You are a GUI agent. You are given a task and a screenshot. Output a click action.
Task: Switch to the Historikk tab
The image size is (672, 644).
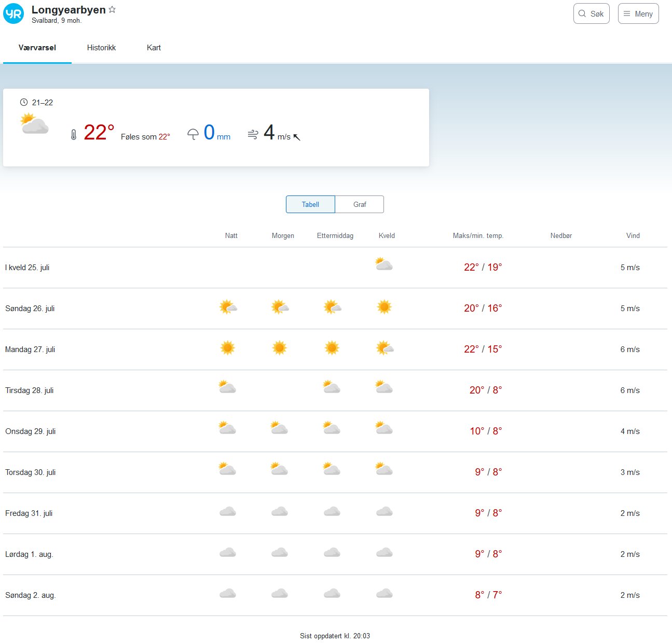(x=101, y=48)
